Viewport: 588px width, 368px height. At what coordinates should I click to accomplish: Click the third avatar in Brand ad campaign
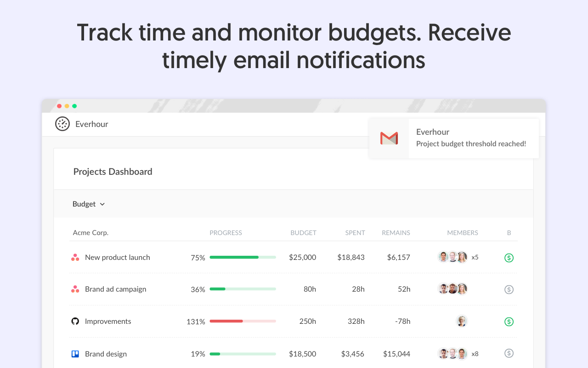(462, 288)
